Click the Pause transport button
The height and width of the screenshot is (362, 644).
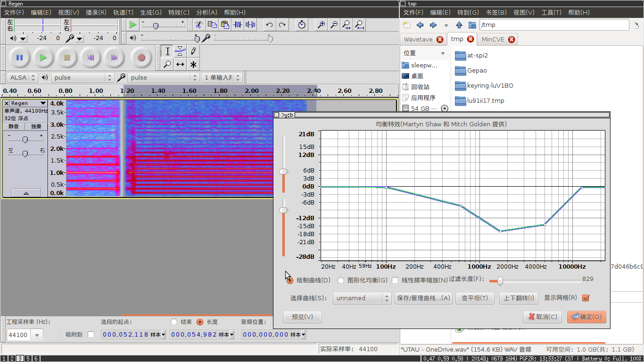point(19,58)
